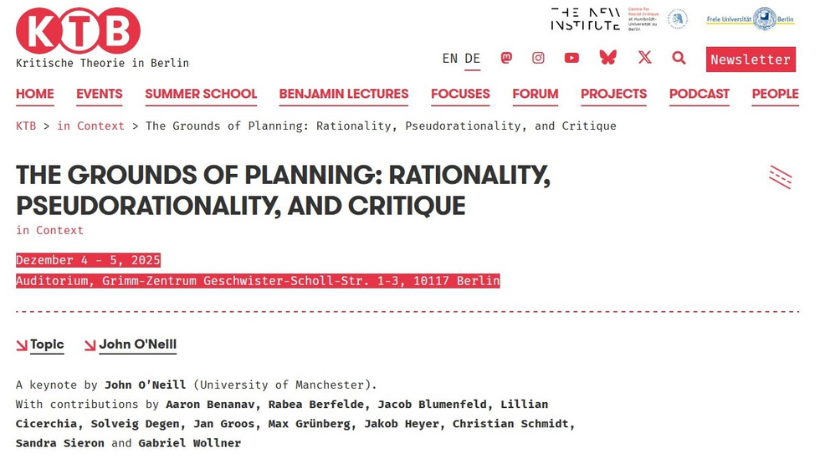The height and width of the screenshot is (461, 820).
Task: Open the YouTube channel icon
Action: coord(571,58)
